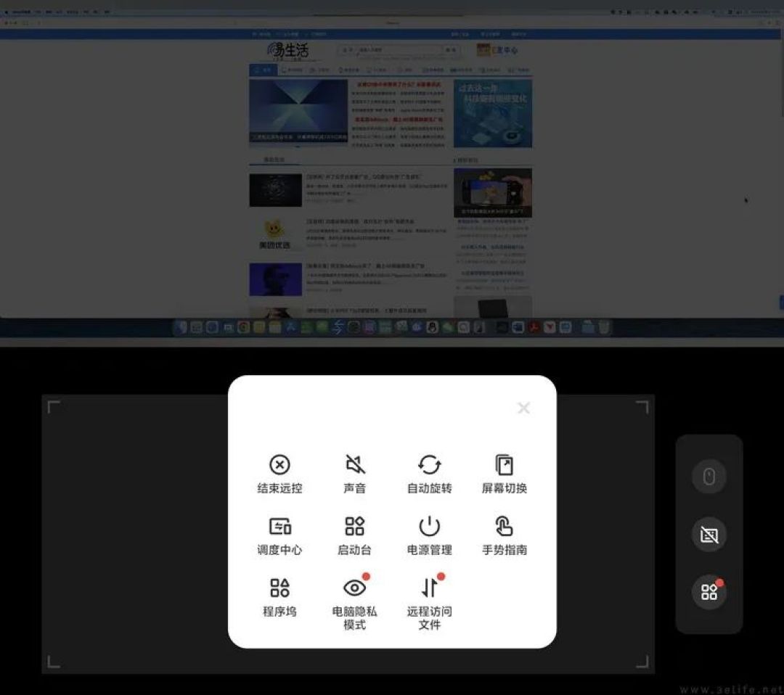Tap the apps grid button with red dot
The width and height of the screenshot is (784, 695).
(709, 592)
